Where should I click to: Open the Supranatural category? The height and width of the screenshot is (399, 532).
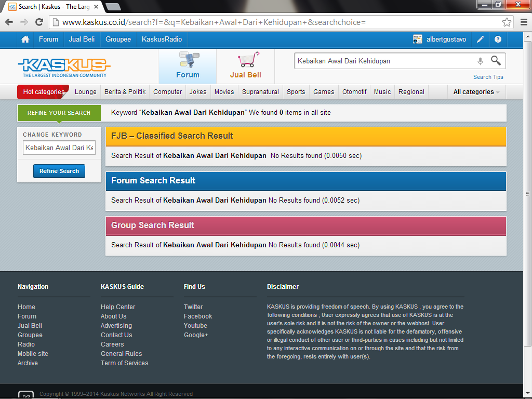[261, 92]
